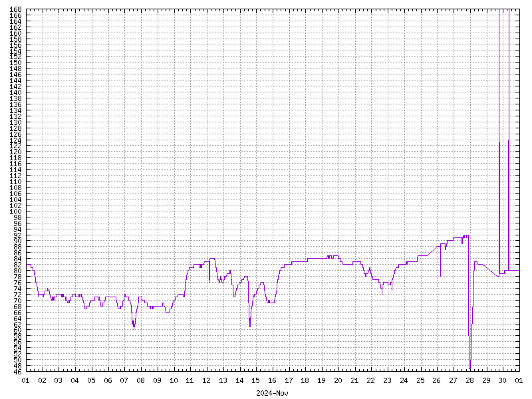Image resolution: width=532 pixels, height=399 pixels.
Task: Click the y-axis value "130"
Action: [15, 122]
